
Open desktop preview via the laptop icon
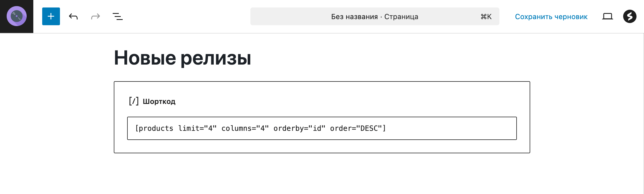pyautogui.click(x=608, y=16)
